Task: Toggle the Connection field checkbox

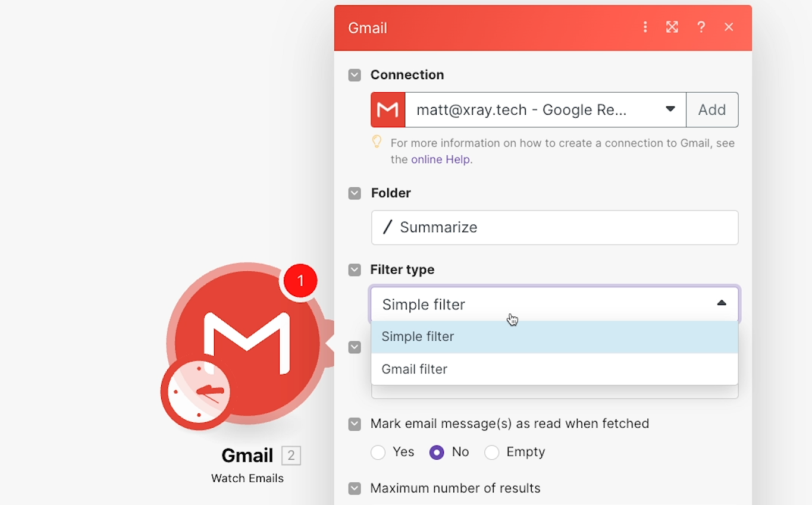Action: [x=355, y=75]
